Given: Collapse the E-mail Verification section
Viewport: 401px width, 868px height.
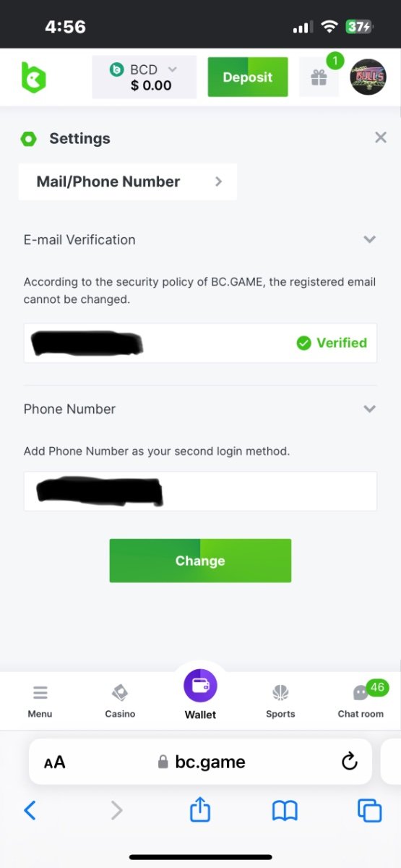Looking at the screenshot, I should point(369,239).
